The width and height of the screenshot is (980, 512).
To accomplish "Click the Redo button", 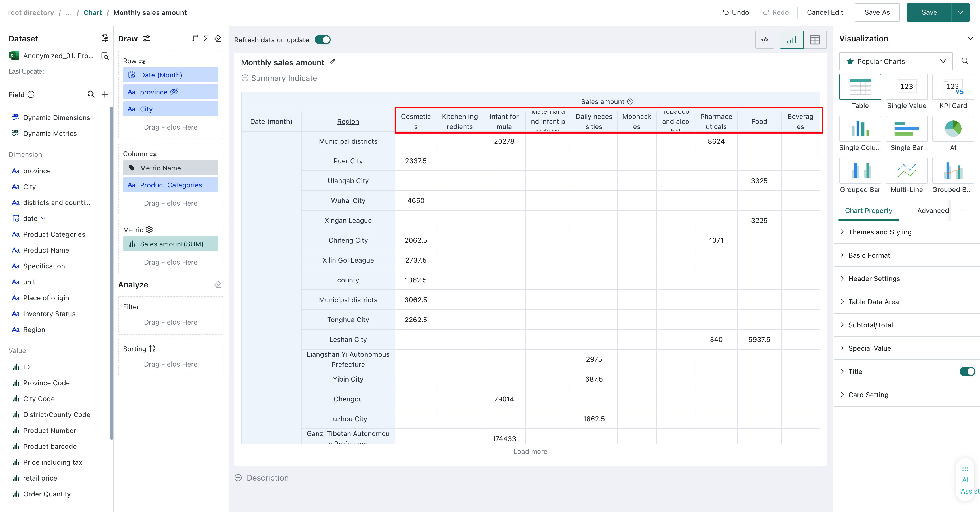I will click(x=776, y=12).
